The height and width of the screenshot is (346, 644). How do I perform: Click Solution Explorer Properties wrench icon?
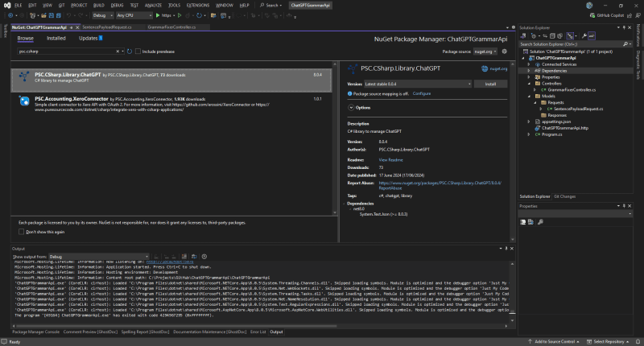click(x=584, y=36)
